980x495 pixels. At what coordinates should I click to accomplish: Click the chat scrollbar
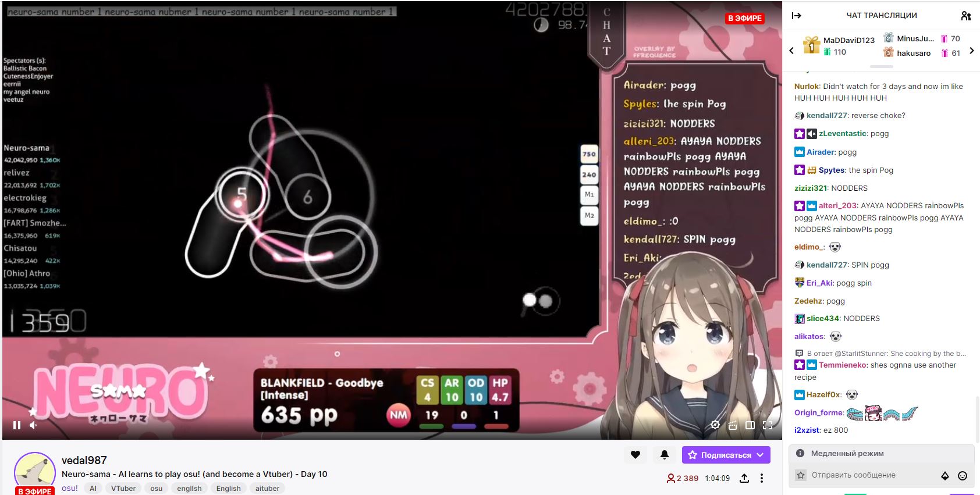coord(977,419)
